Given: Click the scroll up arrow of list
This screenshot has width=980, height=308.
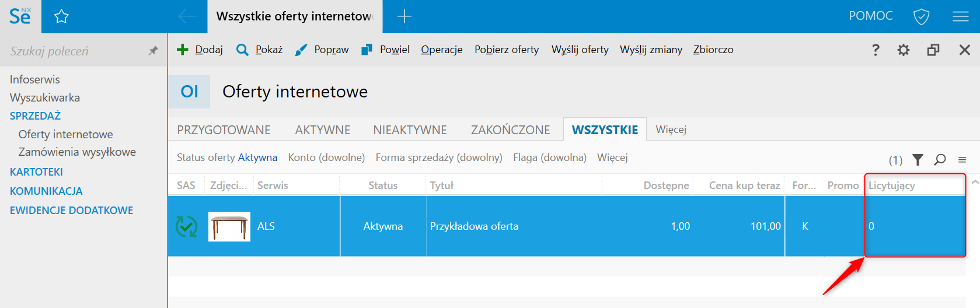Looking at the screenshot, I should 975,183.
